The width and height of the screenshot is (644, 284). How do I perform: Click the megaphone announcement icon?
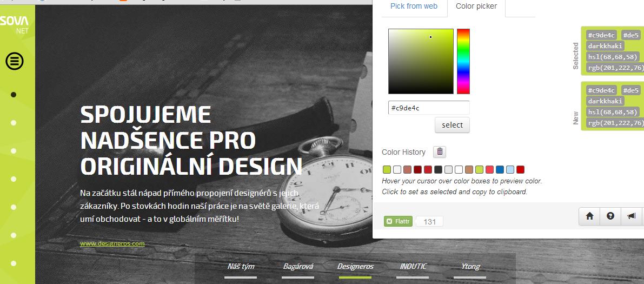click(x=631, y=216)
